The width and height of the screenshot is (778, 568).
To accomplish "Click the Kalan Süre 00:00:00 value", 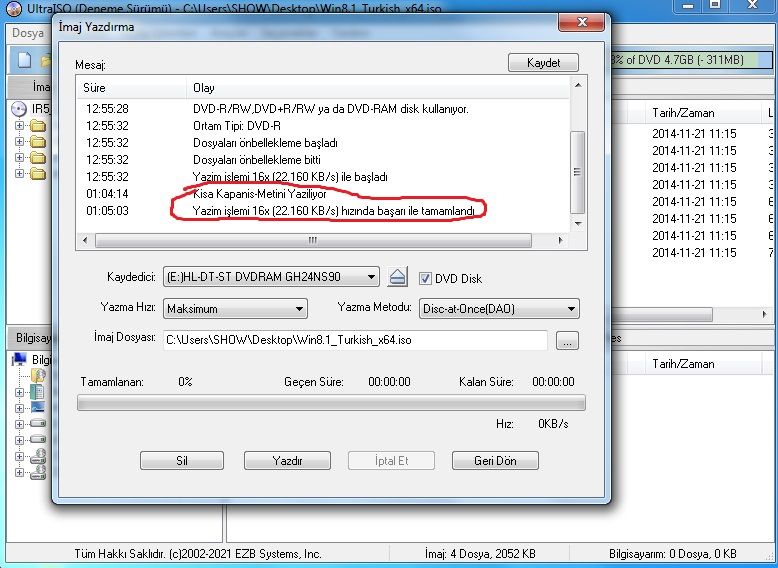I will pyautogui.click(x=553, y=381).
